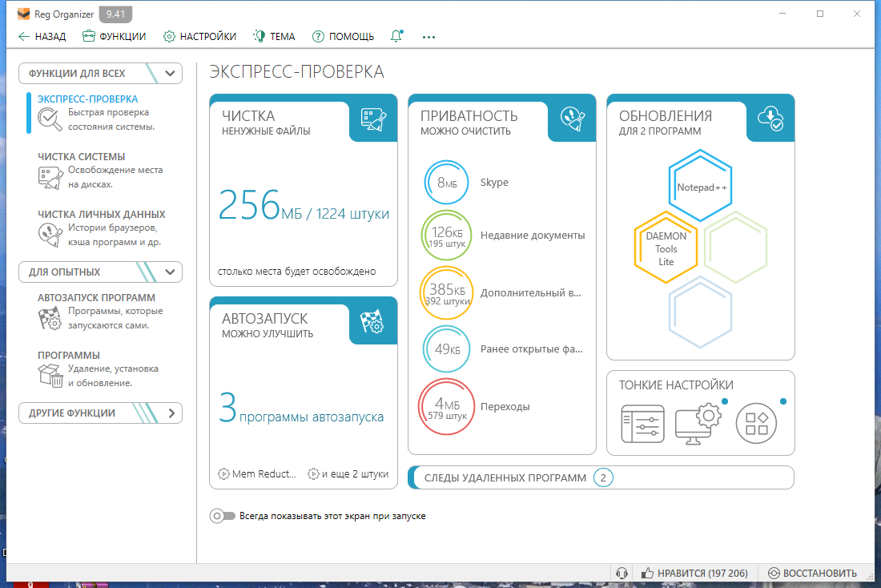Click the headphones icon in status bar

tap(622, 573)
